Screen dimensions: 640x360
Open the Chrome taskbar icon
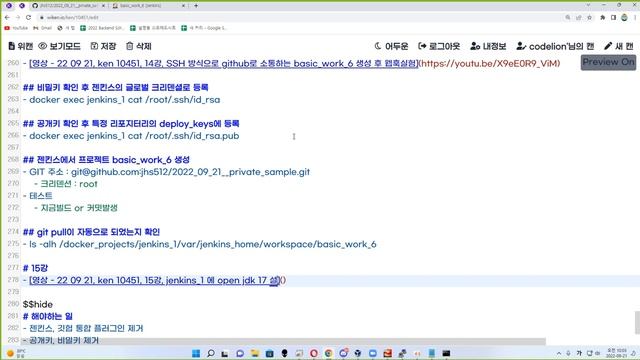pyautogui.click(x=328, y=353)
